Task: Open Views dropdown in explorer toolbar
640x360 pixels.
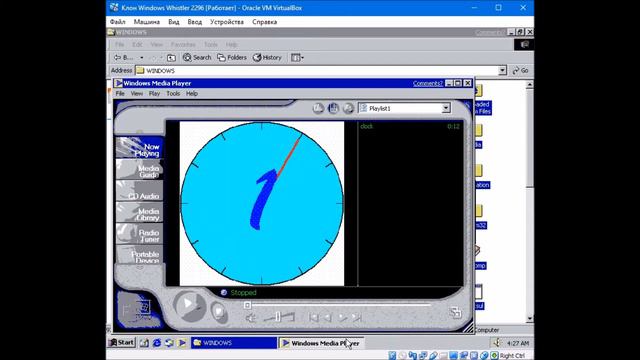Action: pos(297,58)
